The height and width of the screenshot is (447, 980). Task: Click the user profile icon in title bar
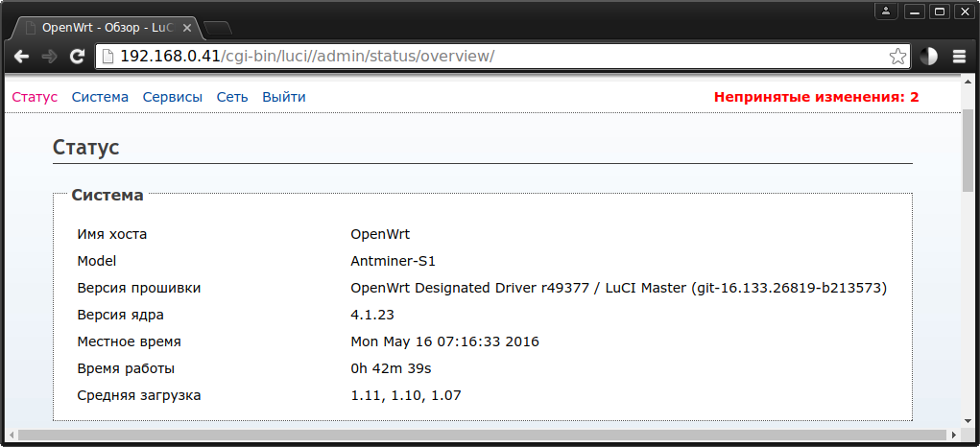click(886, 12)
